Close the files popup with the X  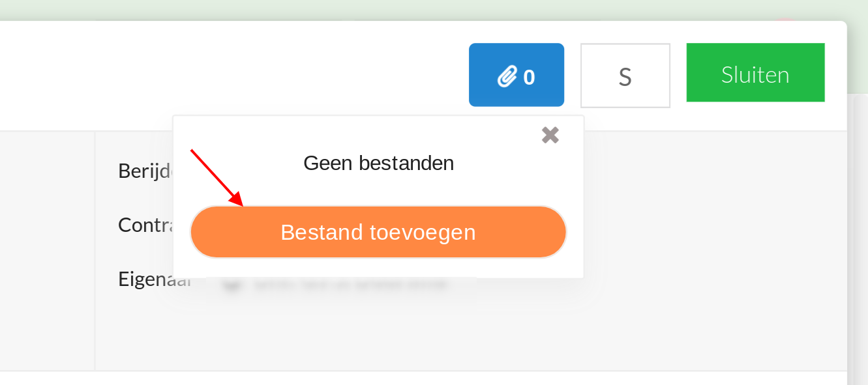(x=550, y=135)
